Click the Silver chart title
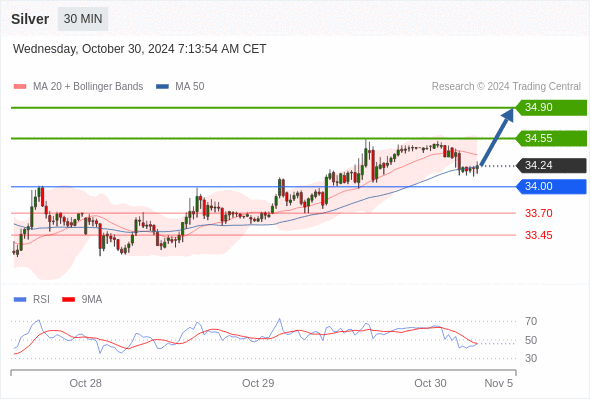The width and height of the screenshot is (590, 400). [x=30, y=19]
